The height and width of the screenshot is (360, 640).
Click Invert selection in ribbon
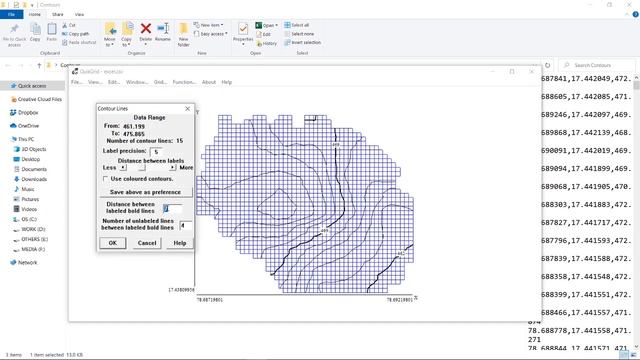[x=302, y=42]
